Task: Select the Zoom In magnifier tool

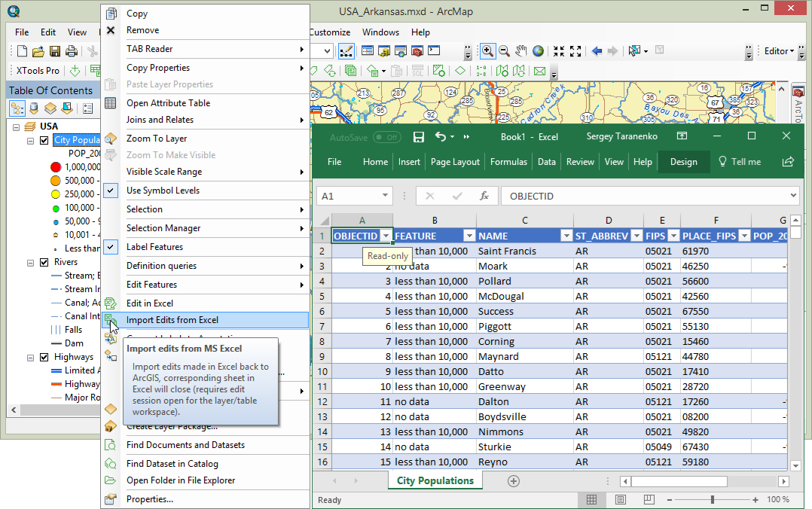Action: pyautogui.click(x=487, y=50)
